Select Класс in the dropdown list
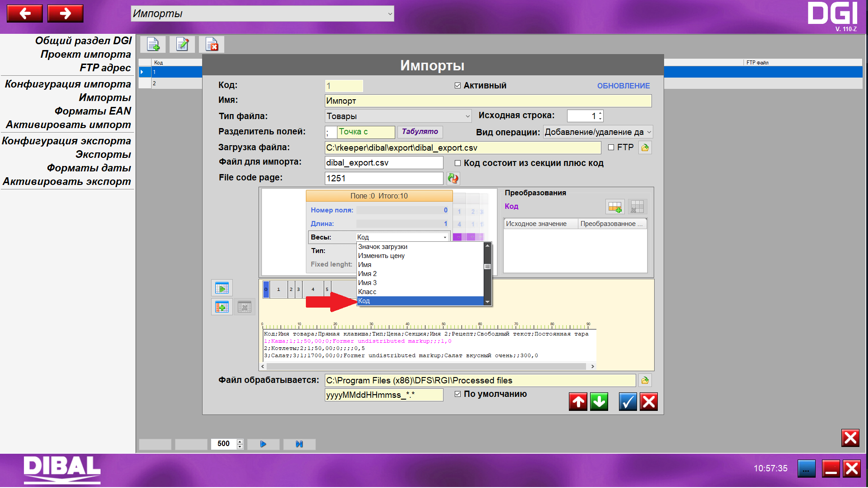The image size is (868, 488). pos(367,292)
